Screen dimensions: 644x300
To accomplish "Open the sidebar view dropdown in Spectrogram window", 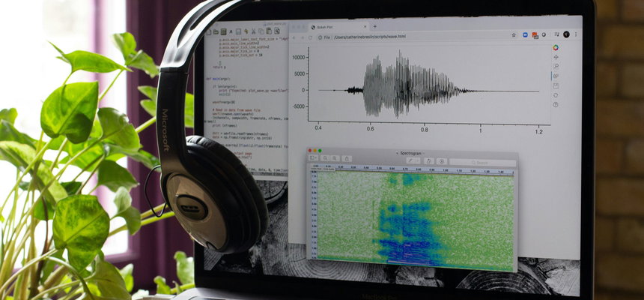I will click(314, 159).
